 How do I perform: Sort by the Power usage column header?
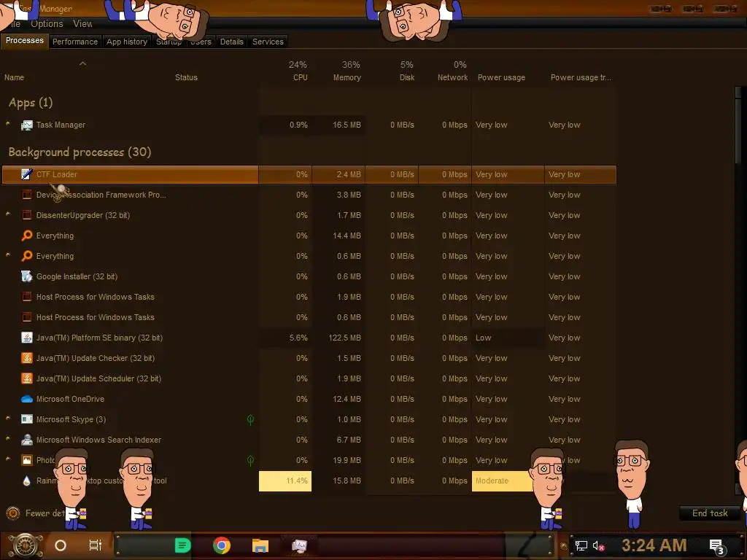502,77
